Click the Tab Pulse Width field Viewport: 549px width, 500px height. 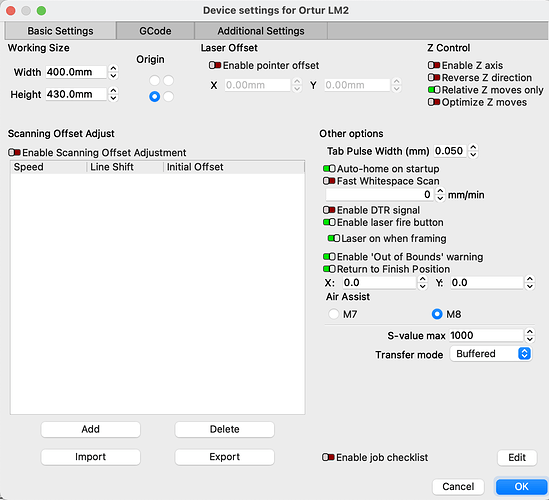tap(450, 151)
